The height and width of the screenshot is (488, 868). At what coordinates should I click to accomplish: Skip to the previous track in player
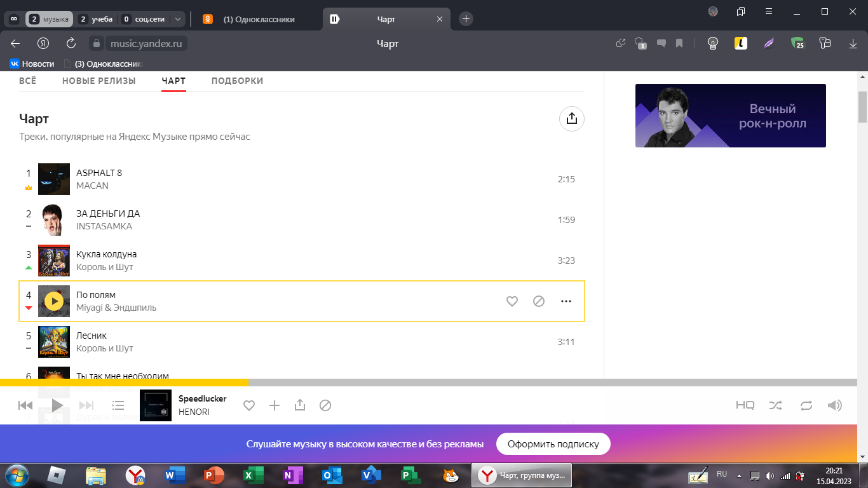pos(25,405)
